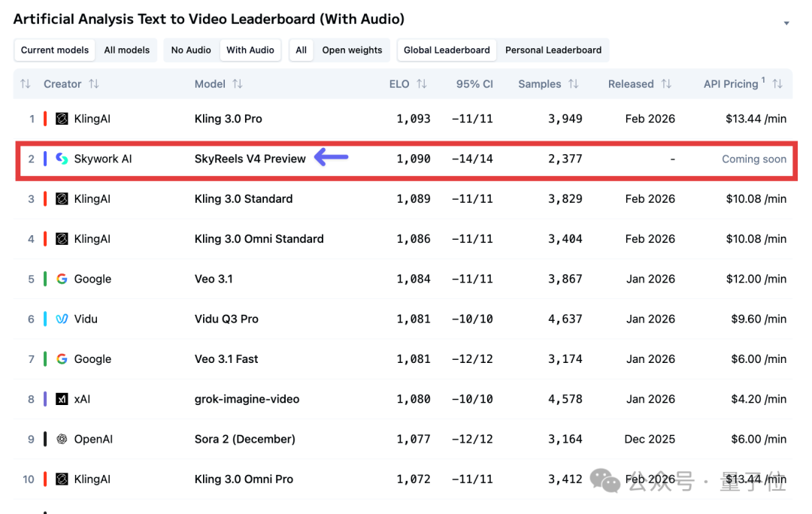
Task: Click the Veo 3.1 Fast model name
Action: [226, 358]
